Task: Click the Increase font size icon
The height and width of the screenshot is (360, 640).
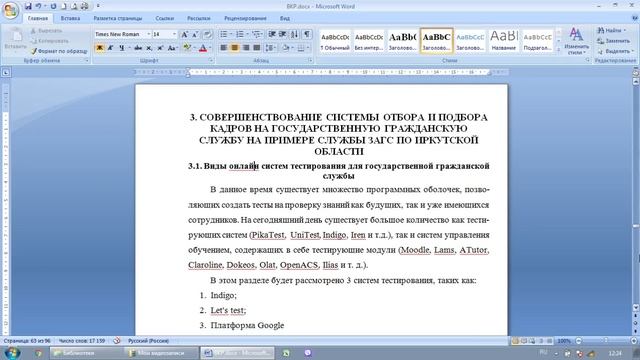Action: (x=184, y=34)
